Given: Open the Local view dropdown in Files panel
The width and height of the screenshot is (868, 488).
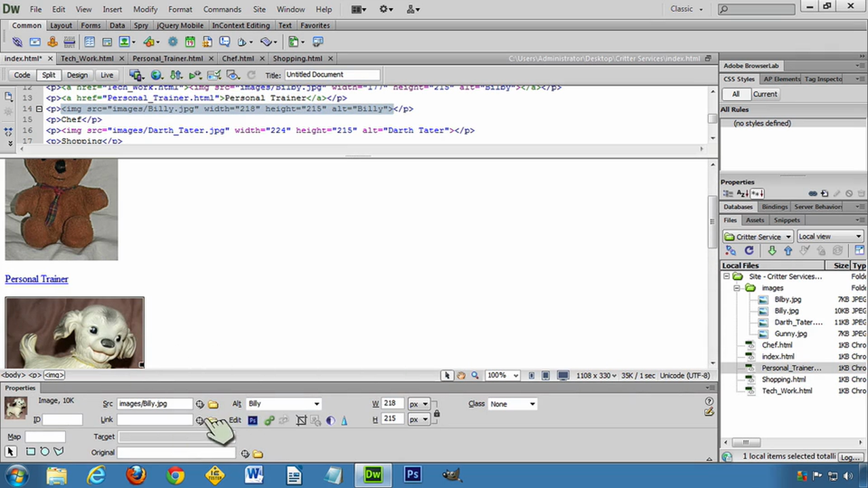Looking at the screenshot, I should (829, 236).
